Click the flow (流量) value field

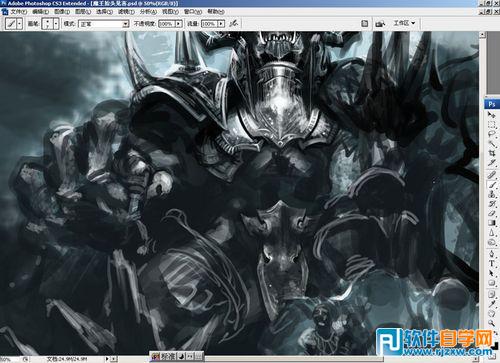click(209, 24)
